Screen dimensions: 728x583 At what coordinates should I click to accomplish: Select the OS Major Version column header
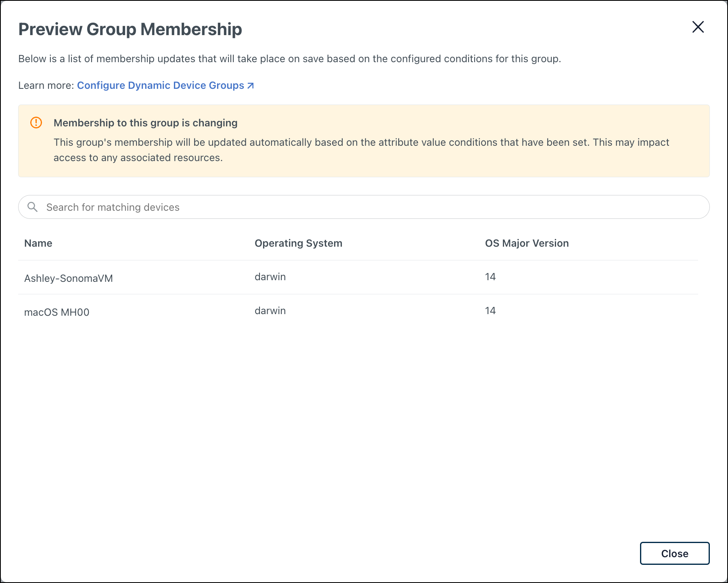(x=527, y=243)
